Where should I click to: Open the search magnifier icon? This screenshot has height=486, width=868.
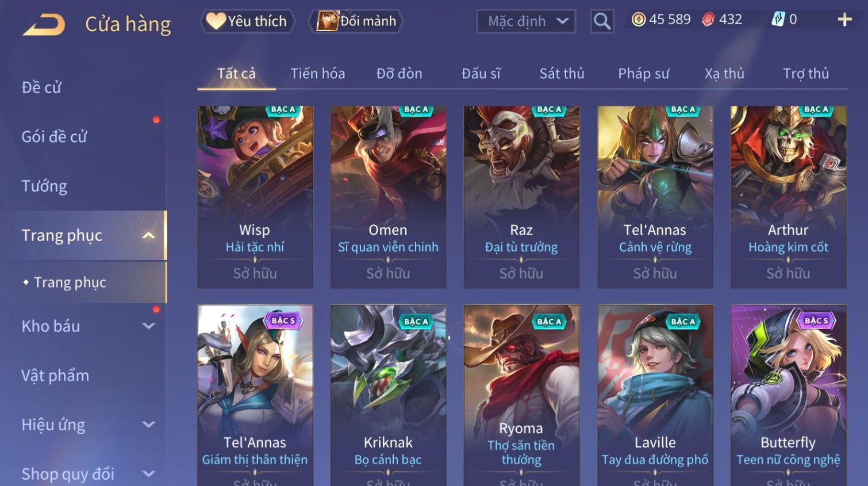[x=602, y=21]
